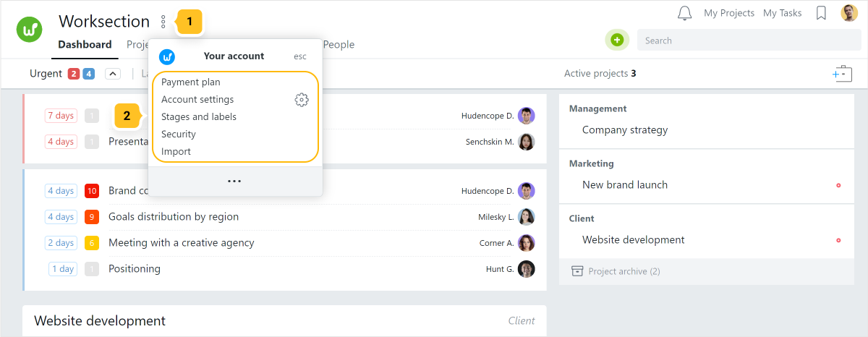Click Hudencope D. avatar on 7 days row

tap(527, 116)
